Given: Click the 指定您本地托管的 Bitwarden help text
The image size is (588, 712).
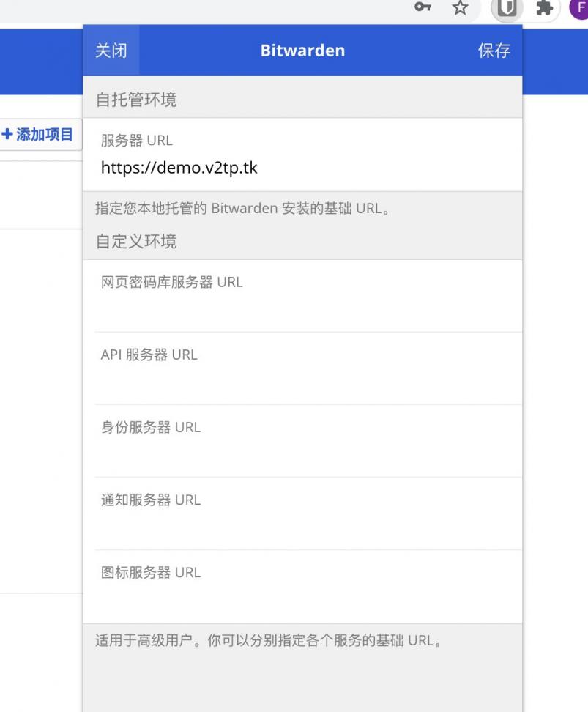Looking at the screenshot, I should (x=242, y=208).
